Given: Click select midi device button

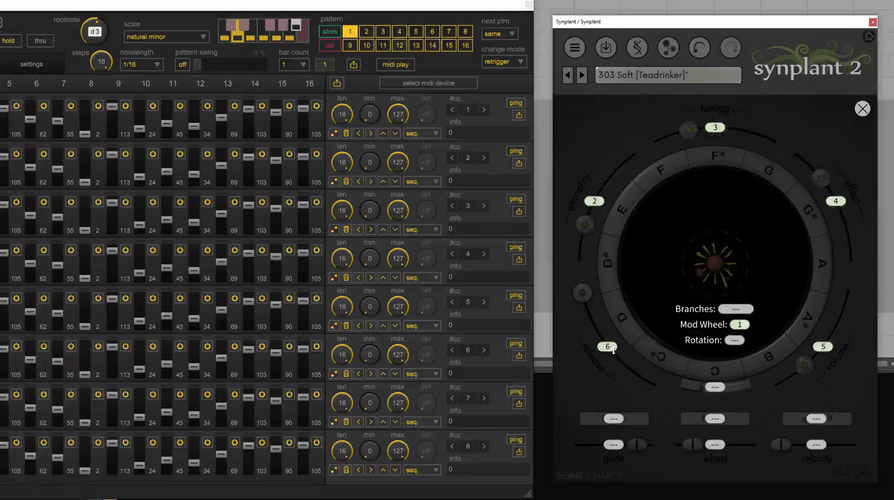Looking at the screenshot, I should [428, 83].
